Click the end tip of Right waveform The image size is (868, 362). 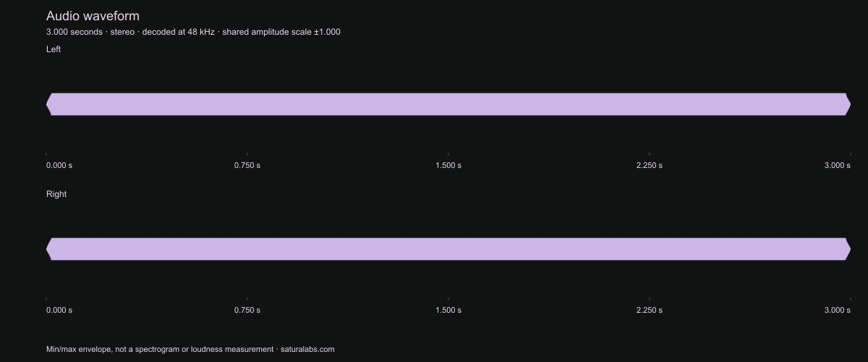click(x=849, y=249)
